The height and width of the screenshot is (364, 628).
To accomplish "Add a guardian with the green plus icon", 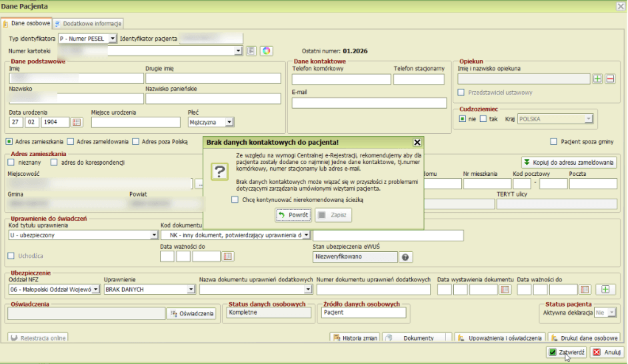I will (597, 79).
